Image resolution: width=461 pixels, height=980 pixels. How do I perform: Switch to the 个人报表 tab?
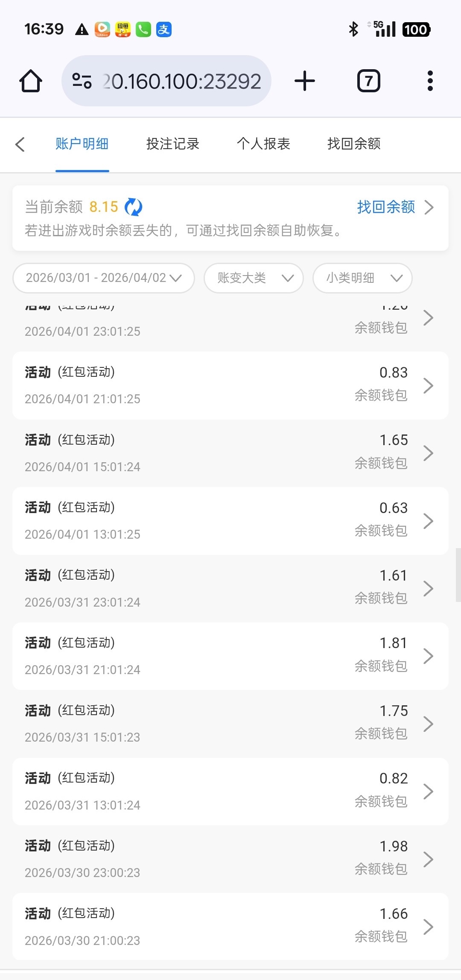click(x=263, y=144)
